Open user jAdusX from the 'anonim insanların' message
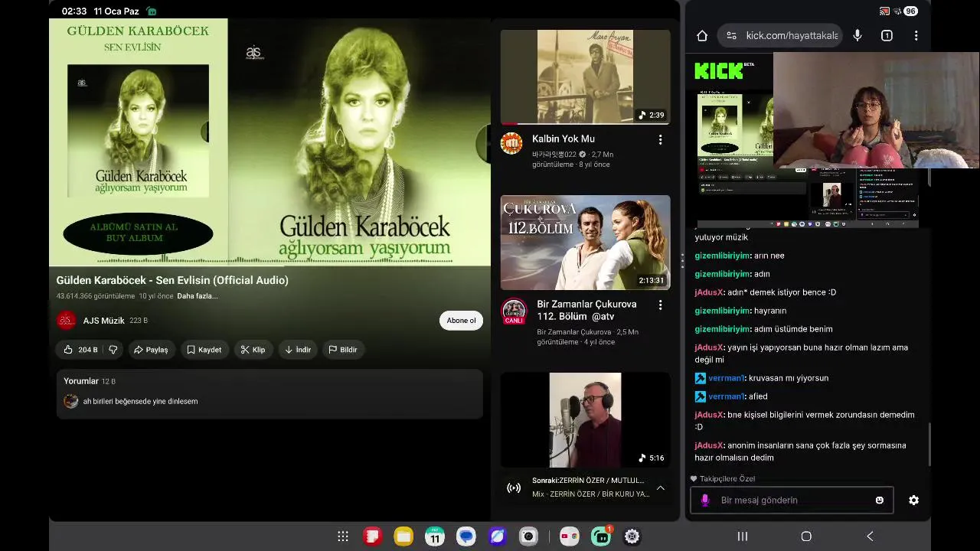Viewport: 980px width, 551px height. click(708, 445)
